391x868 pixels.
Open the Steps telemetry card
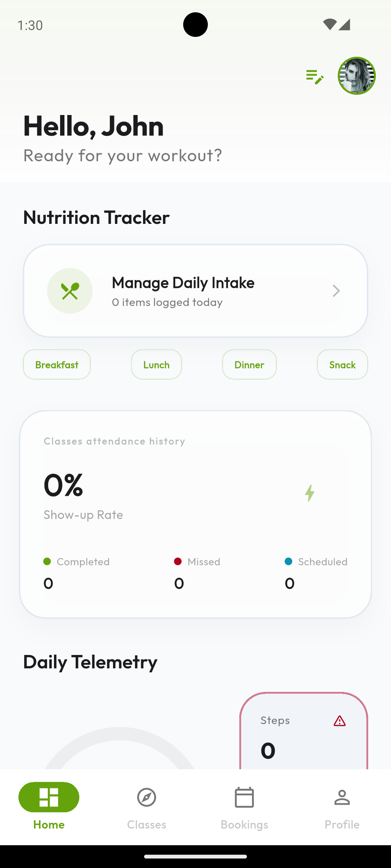304,731
